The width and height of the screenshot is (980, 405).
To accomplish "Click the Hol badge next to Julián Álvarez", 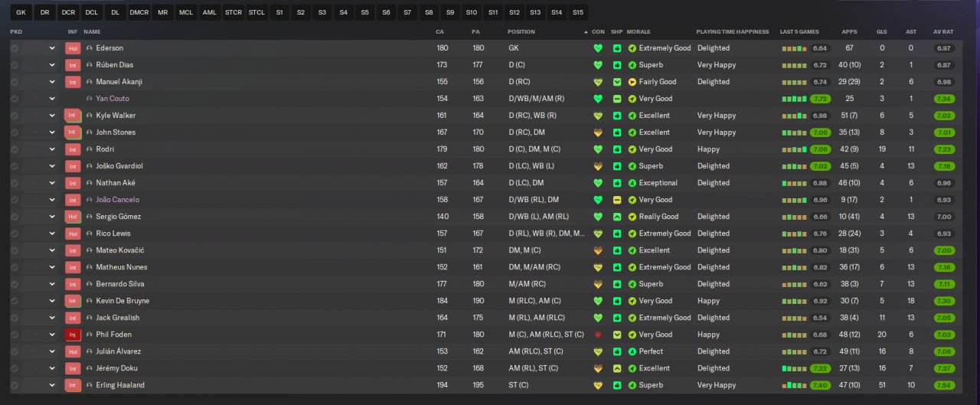I will pyautogui.click(x=73, y=351).
